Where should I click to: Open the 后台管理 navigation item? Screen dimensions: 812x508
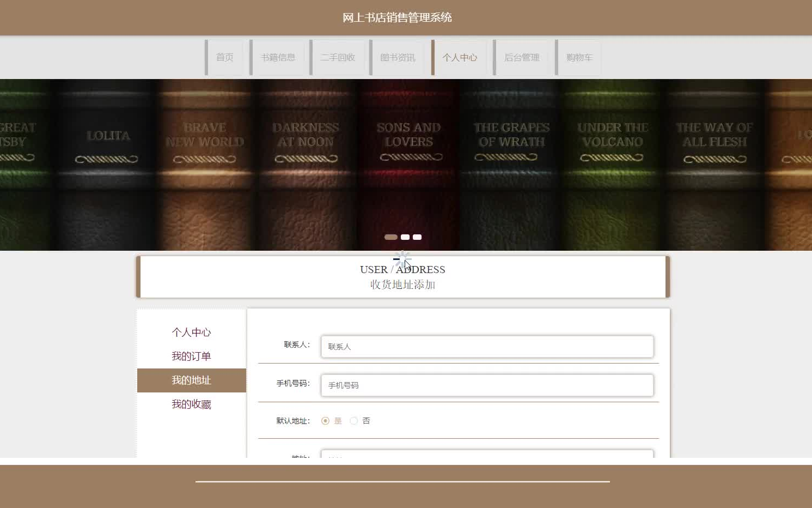click(x=522, y=57)
